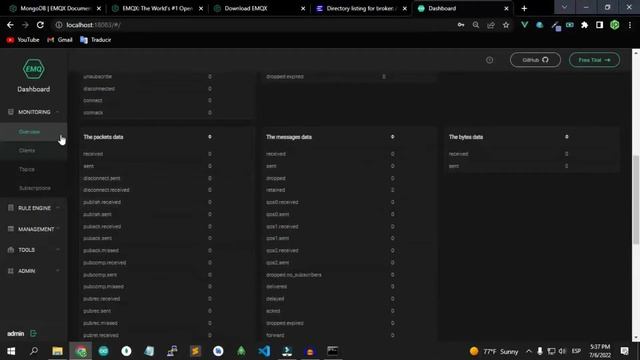Switch to the Directory listing for broker tab
This screenshot has height=360, width=640.
point(361,8)
